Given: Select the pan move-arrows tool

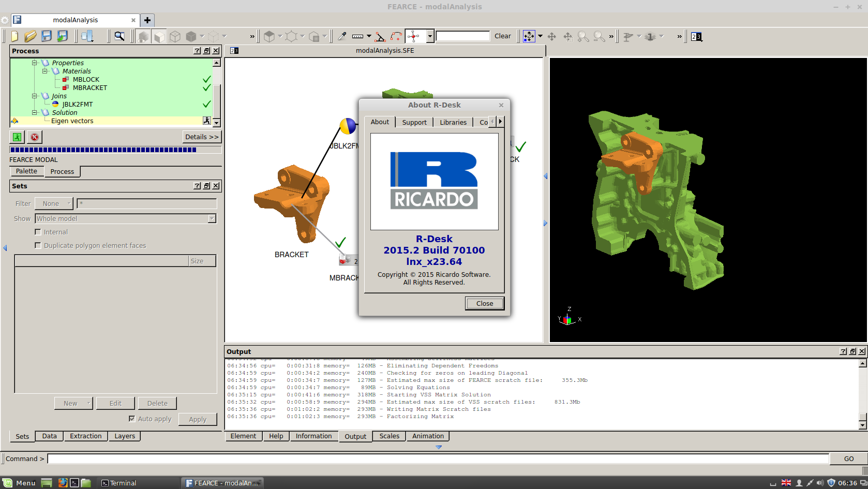Looking at the screenshot, I should [x=551, y=36].
